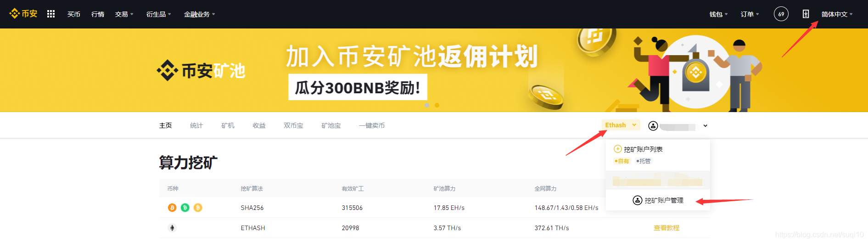Open the Ethash algorithm dropdown

(621, 125)
